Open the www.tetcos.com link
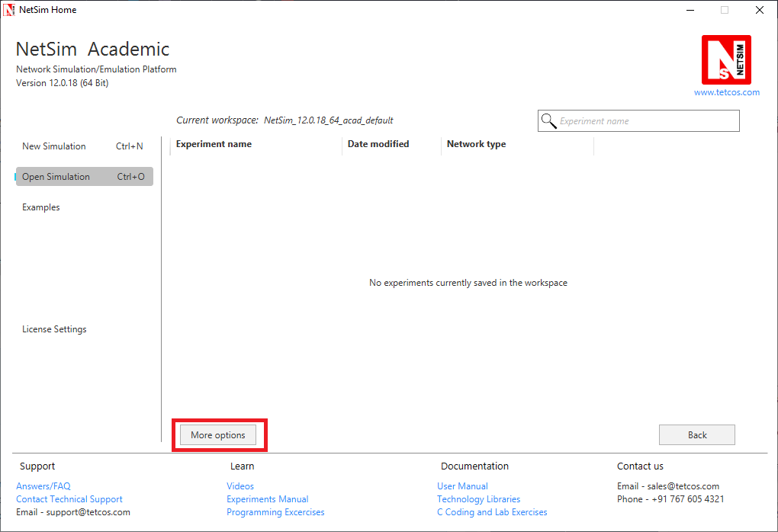 726,92
